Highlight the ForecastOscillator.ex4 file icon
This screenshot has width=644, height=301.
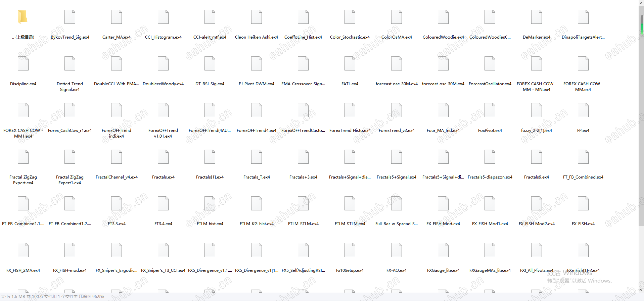pyautogui.click(x=490, y=63)
